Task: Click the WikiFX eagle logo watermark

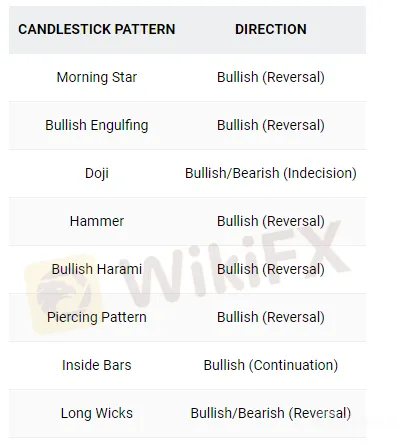Action: (63, 295)
